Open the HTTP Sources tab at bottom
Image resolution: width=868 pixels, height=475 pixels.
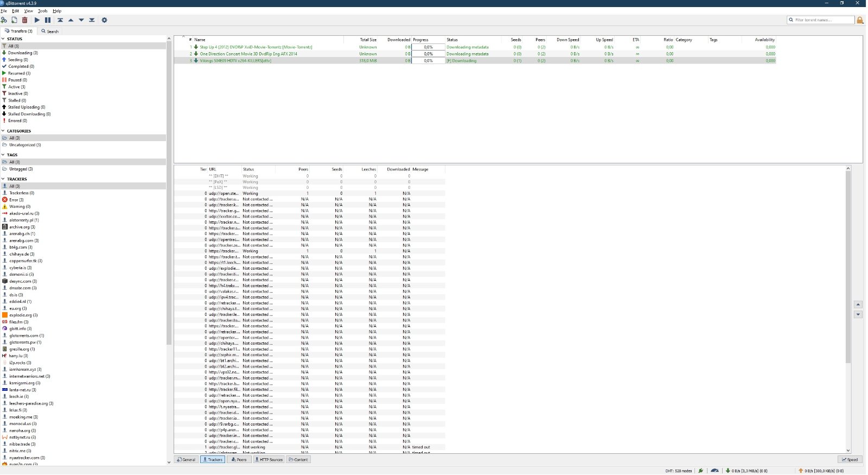point(269,460)
